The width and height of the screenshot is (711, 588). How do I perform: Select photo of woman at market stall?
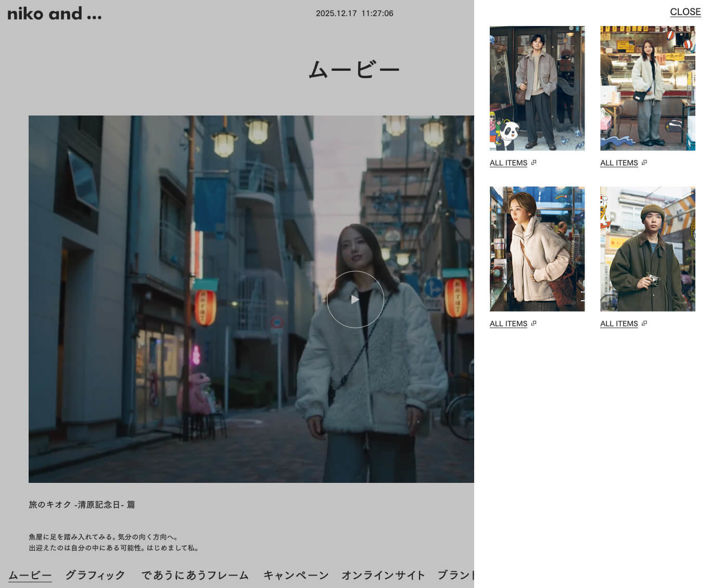pos(647,88)
